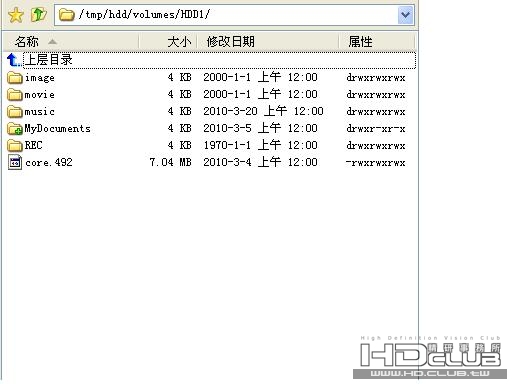Click the 2010-3-5 date of MyDocuments
This screenshot has width=512, height=384.
coord(260,128)
